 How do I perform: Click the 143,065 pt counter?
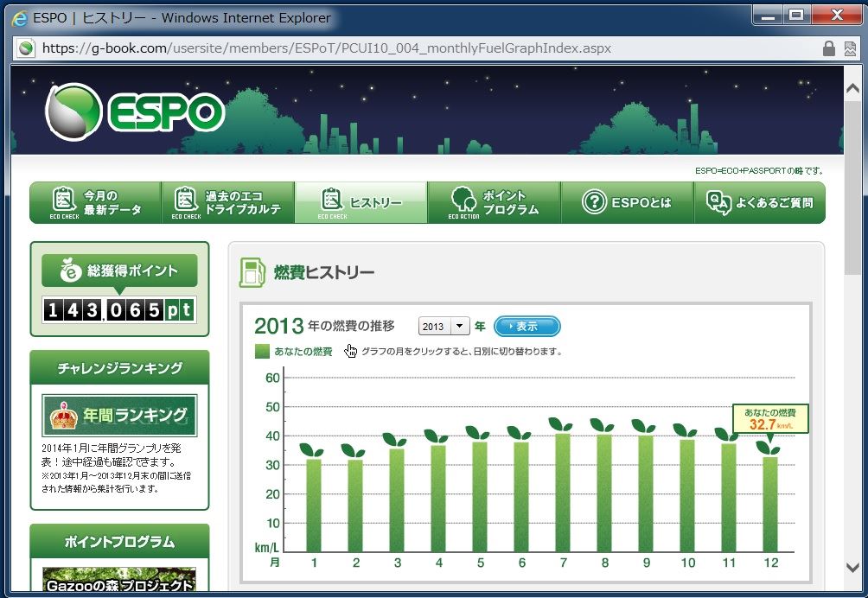click(x=119, y=309)
